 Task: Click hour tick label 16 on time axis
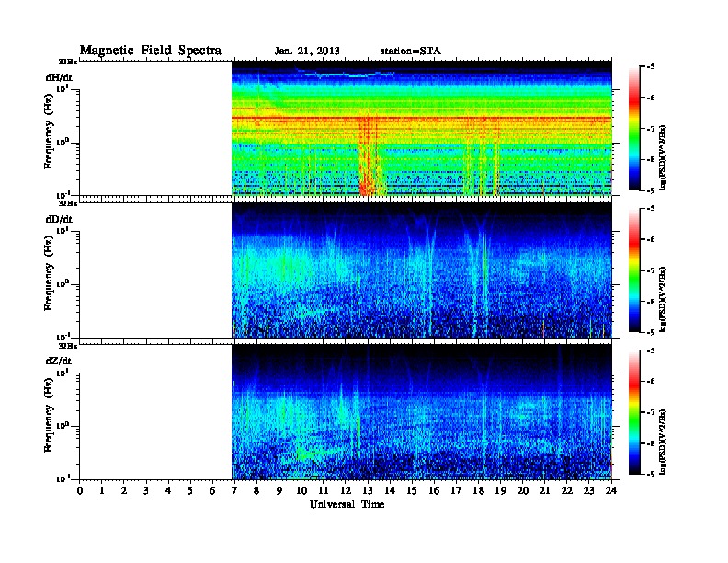434,490
